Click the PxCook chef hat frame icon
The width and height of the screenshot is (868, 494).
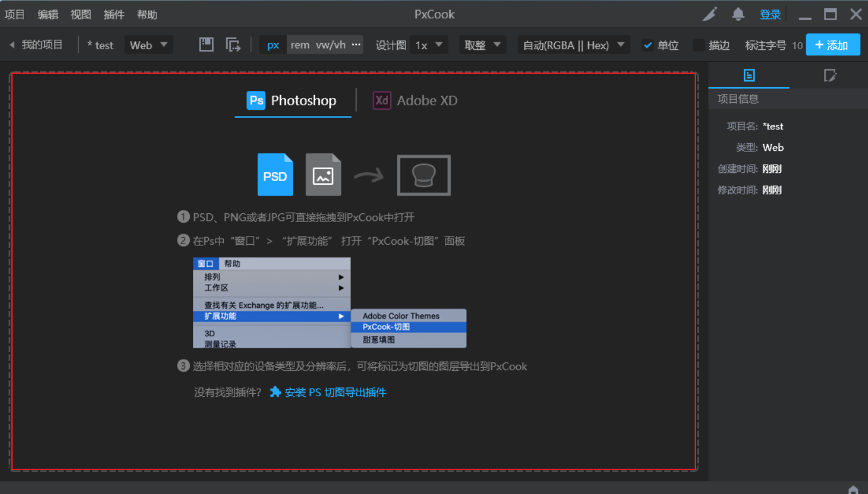click(x=424, y=175)
